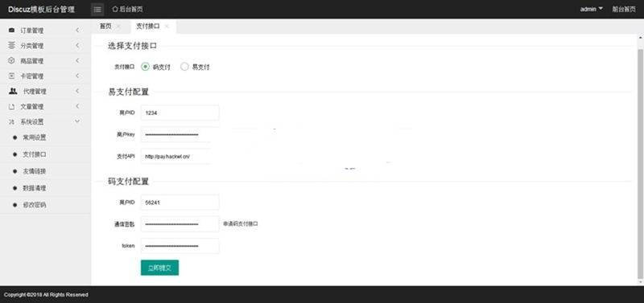
Task: Close the 首页 tab with its X
Action: click(118, 27)
